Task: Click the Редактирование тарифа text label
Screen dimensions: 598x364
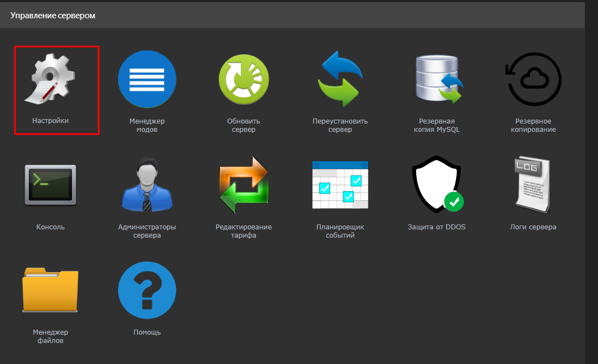Action: [244, 231]
